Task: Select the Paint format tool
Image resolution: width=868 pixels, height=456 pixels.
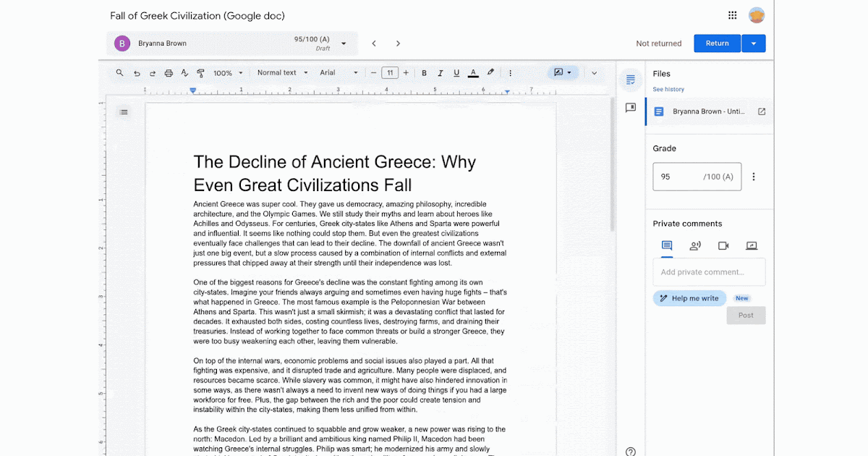Action: click(x=200, y=73)
